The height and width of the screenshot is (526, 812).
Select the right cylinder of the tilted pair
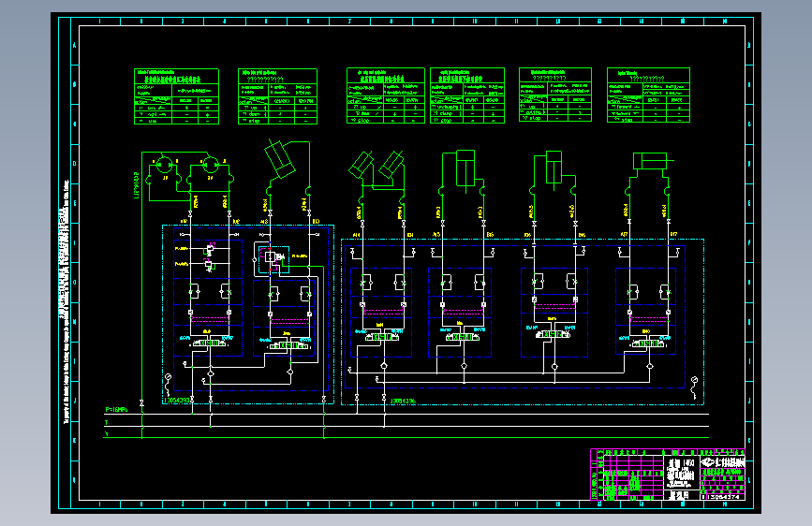[x=391, y=165]
